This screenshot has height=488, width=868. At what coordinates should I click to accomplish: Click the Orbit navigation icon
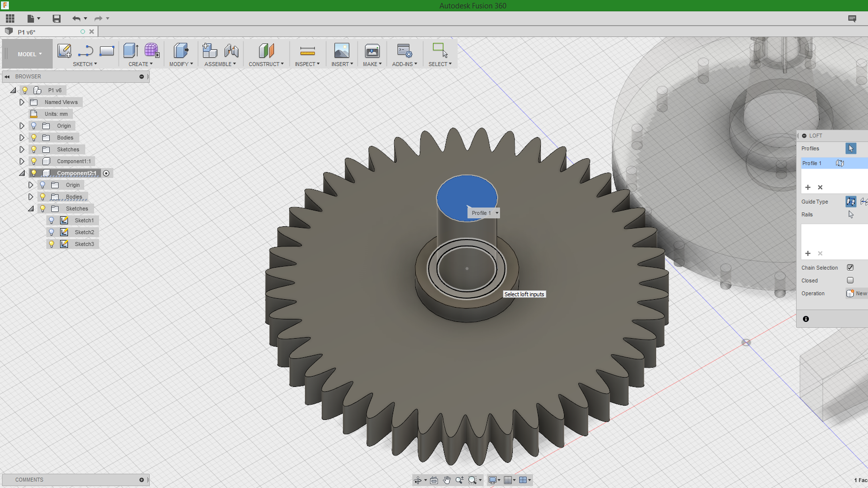(418, 480)
